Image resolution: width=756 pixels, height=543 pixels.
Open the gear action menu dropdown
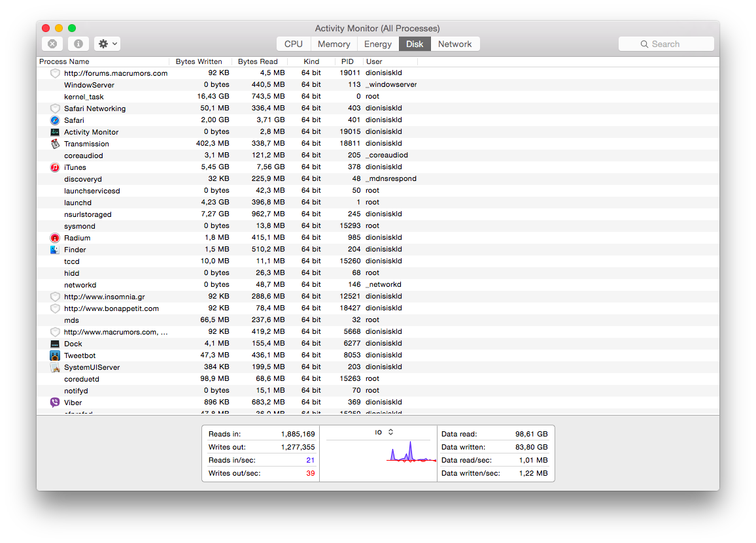pyautogui.click(x=107, y=44)
